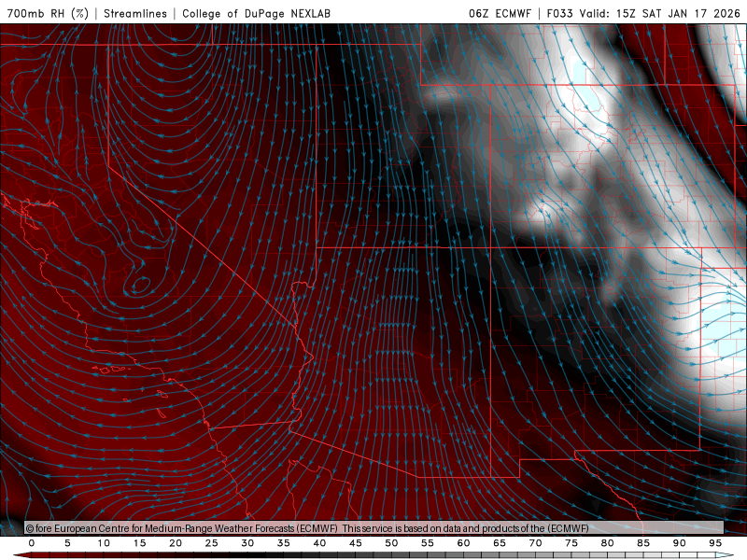
Task: Click the "06Z ECMWF" model run label
Action: [500, 13]
